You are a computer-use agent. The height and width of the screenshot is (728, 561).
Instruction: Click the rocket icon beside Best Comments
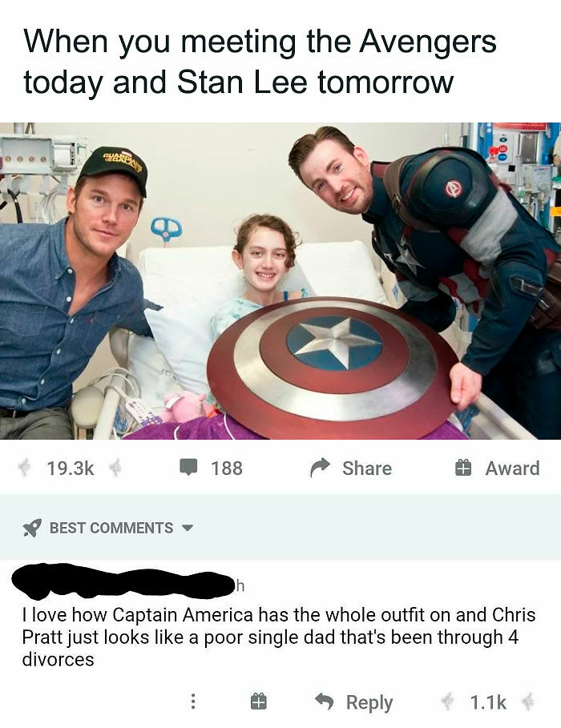(x=32, y=528)
